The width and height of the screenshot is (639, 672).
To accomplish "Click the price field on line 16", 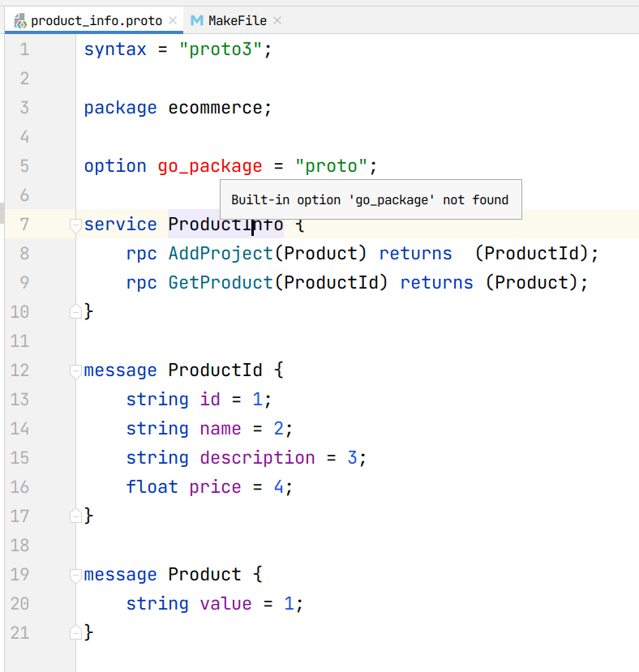I will click(x=215, y=486).
